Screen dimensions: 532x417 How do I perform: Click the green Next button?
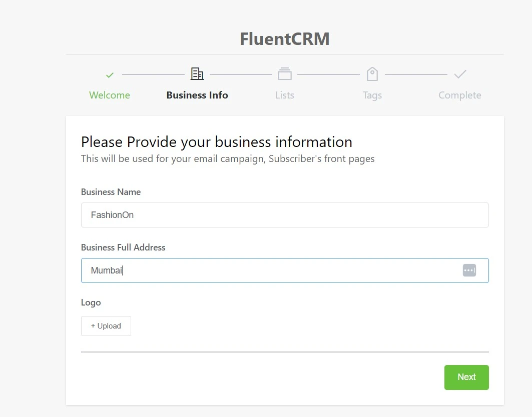click(466, 377)
